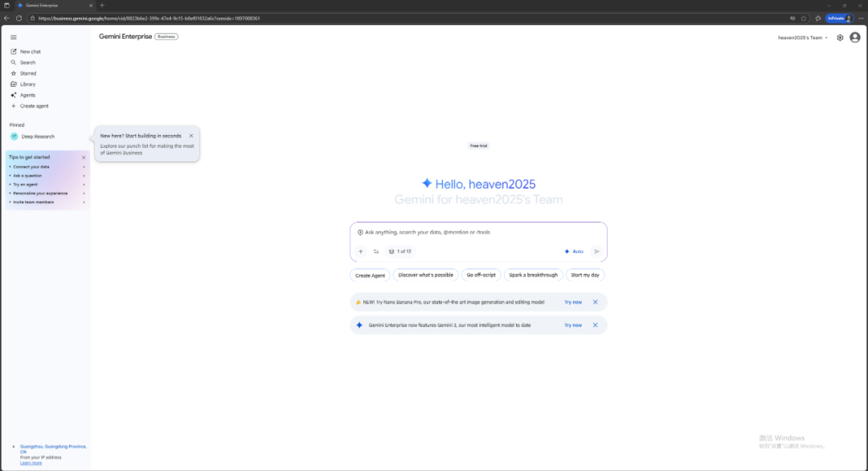Dismiss the Nano Banana Pro banner
The height and width of the screenshot is (471, 868).
pos(596,302)
